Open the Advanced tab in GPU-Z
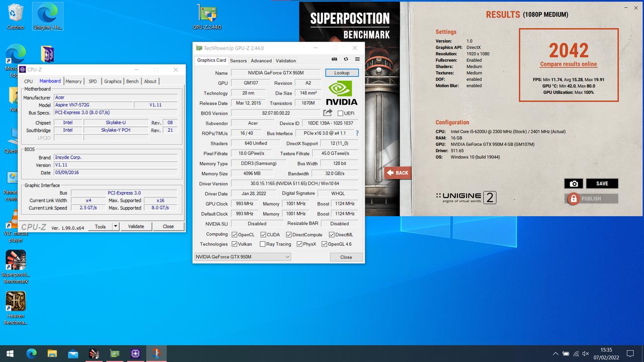The height and width of the screenshot is (362, 644). click(x=261, y=61)
